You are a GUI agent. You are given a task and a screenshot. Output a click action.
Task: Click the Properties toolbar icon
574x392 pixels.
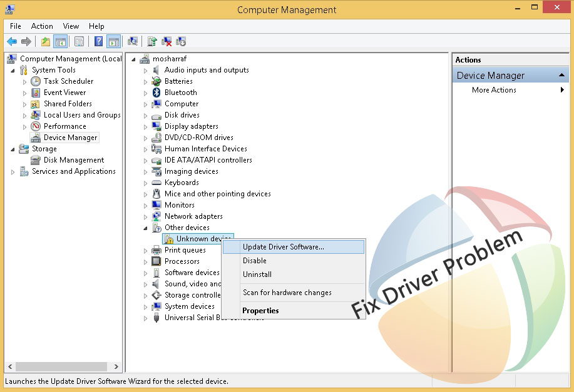pos(79,42)
